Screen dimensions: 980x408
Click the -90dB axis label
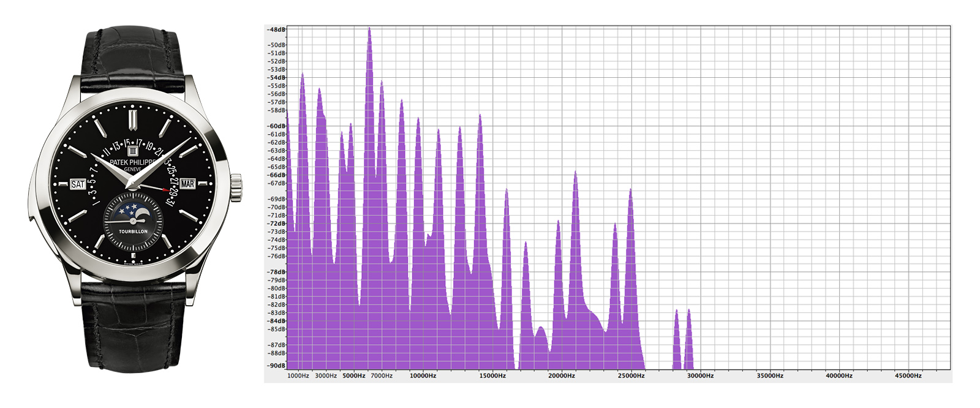pos(276,365)
